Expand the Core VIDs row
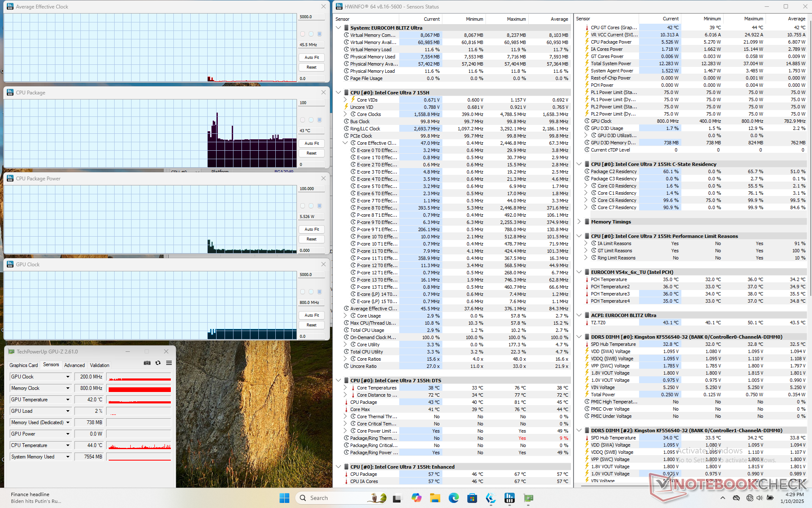 pos(345,100)
